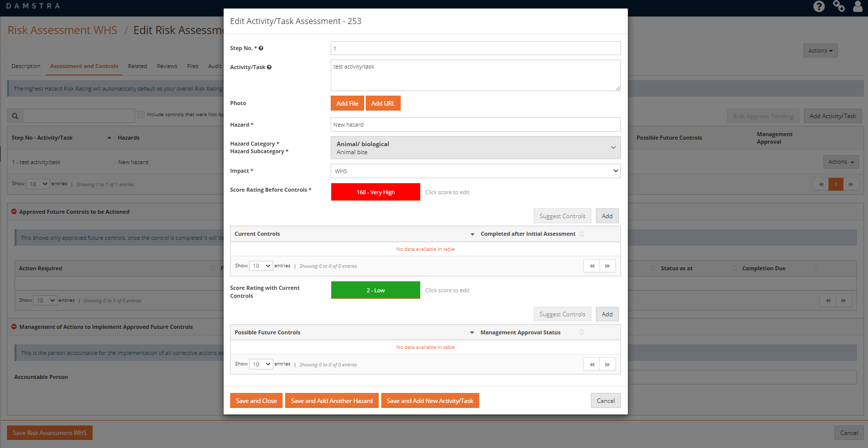Open the help question mark icon in header

pyautogui.click(x=819, y=7)
